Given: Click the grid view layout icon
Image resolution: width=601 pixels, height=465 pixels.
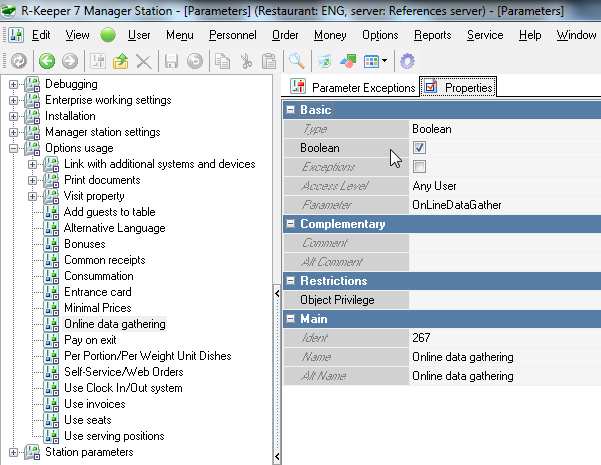Looking at the screenshot, I should click(x=371, y=61).
